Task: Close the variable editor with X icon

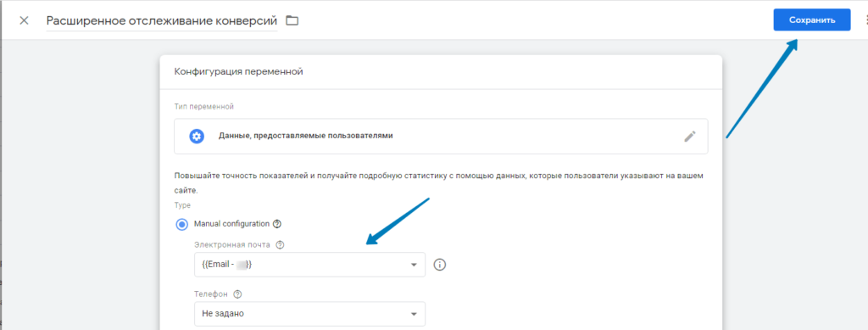Action: click(24, 21)
